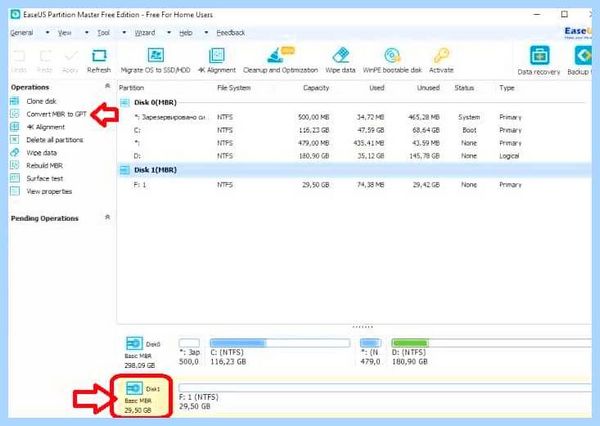Collapse Disk 0(MBR) group in list

point(125,103)
